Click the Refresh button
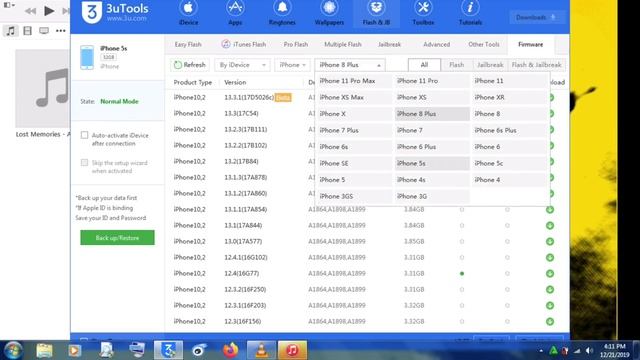The height and width of the screenshot is (360, 640). click(189, 65)
